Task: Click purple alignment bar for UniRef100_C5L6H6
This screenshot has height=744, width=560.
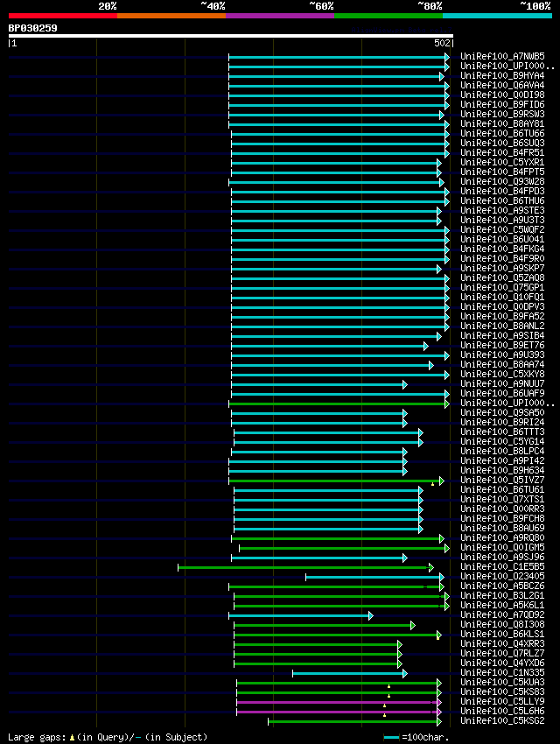Action: [339, 712]
